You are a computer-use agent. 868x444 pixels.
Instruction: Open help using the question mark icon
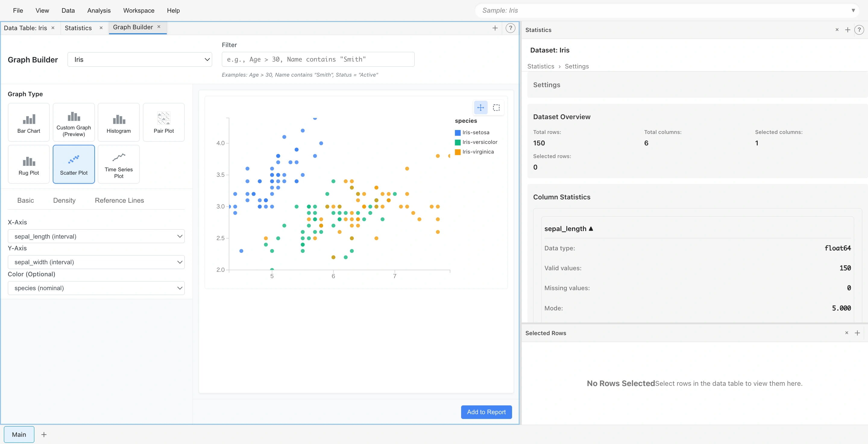click(x=510, y=28)
